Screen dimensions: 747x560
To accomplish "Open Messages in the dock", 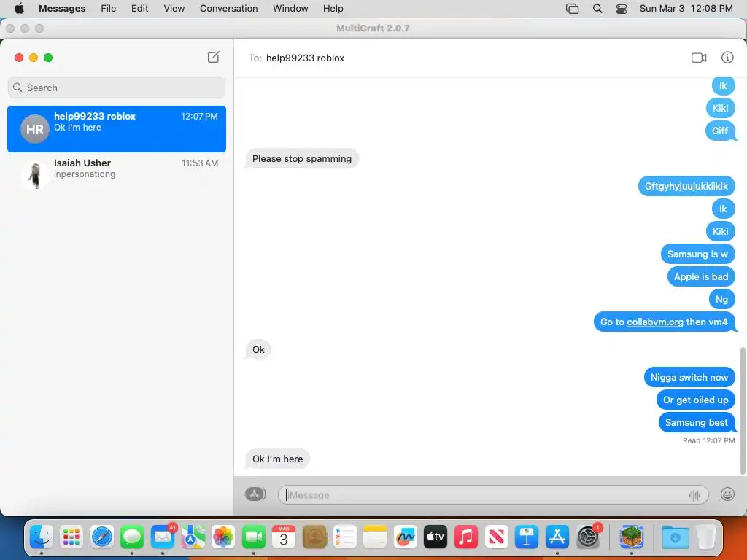I will [132, 537].
